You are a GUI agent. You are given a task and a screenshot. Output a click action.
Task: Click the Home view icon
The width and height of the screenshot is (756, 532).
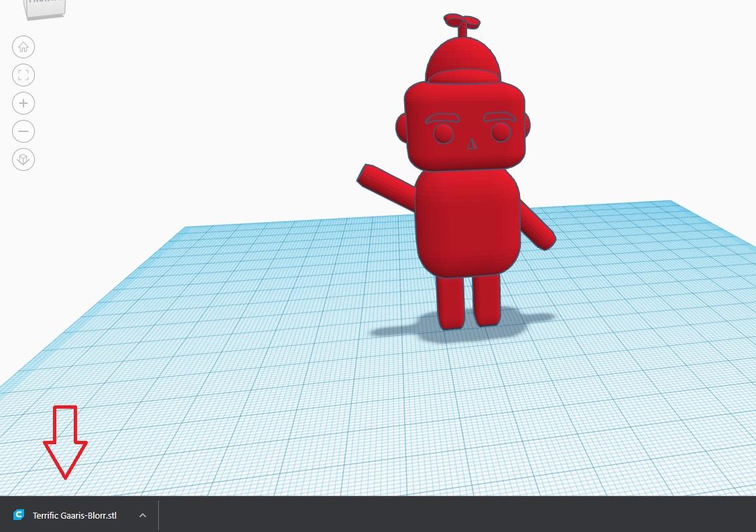pos(23,47)
